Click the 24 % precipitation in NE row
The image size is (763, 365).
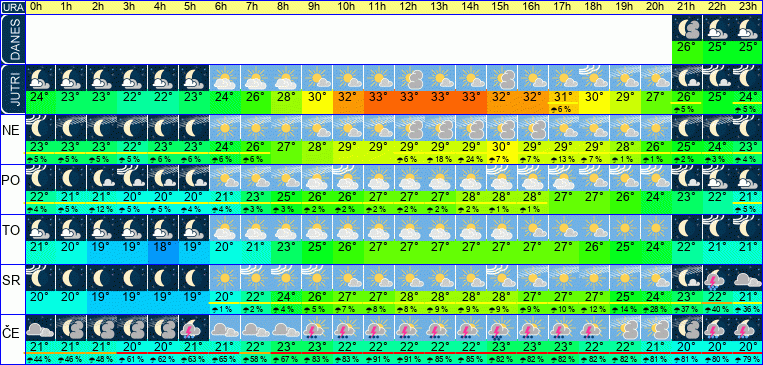pyautogui.click(x=471, y=160)
